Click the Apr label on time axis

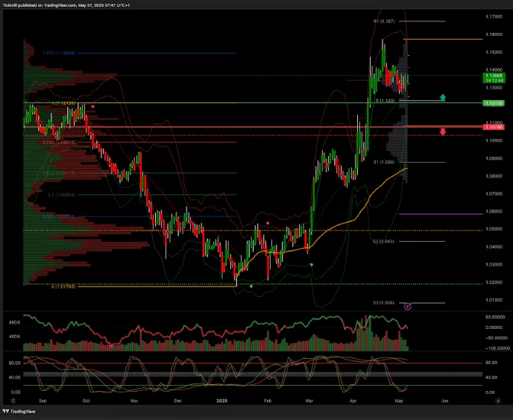point(353,401)
